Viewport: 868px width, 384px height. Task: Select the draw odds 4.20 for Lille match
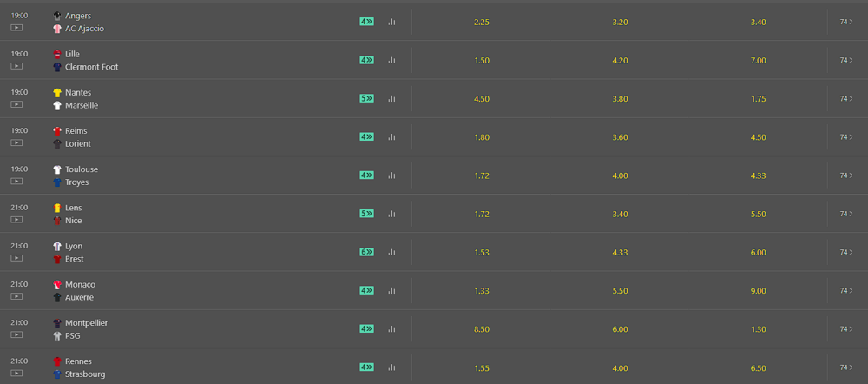pos(620,60)
